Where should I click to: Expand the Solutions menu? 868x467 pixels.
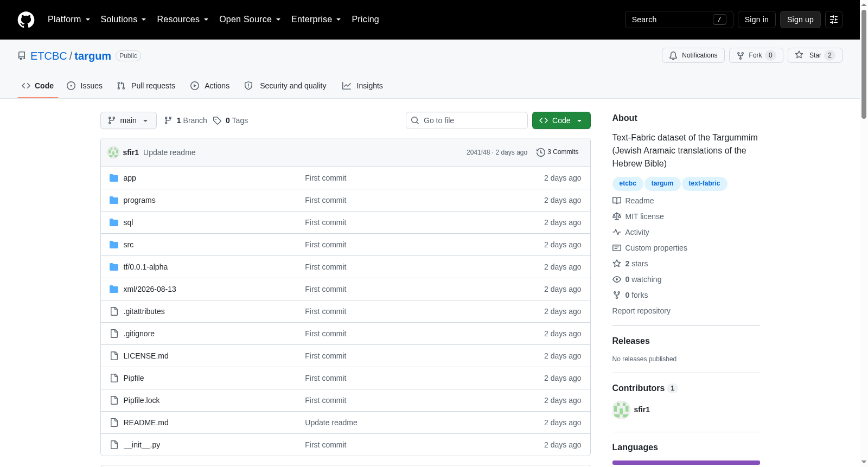tap(123, 20)
